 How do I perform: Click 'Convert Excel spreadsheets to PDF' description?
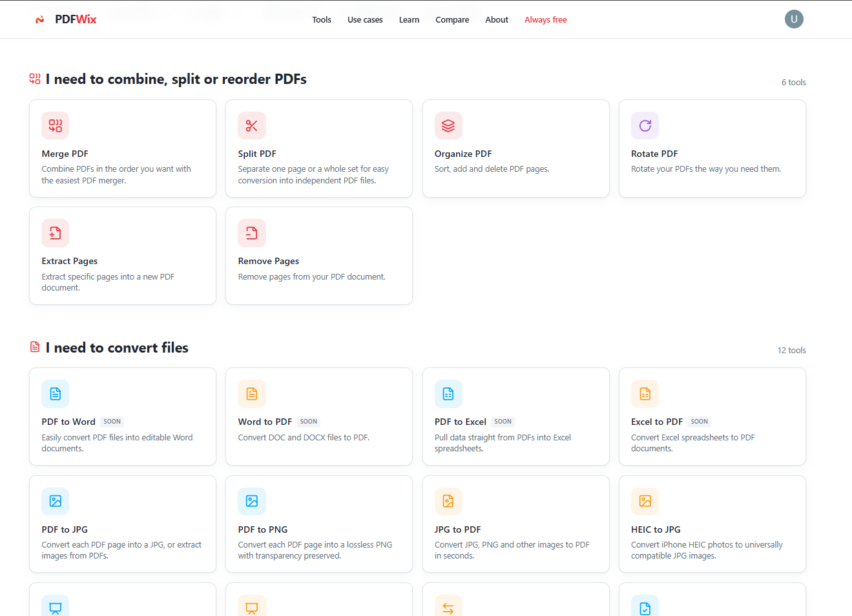[693, 443]
